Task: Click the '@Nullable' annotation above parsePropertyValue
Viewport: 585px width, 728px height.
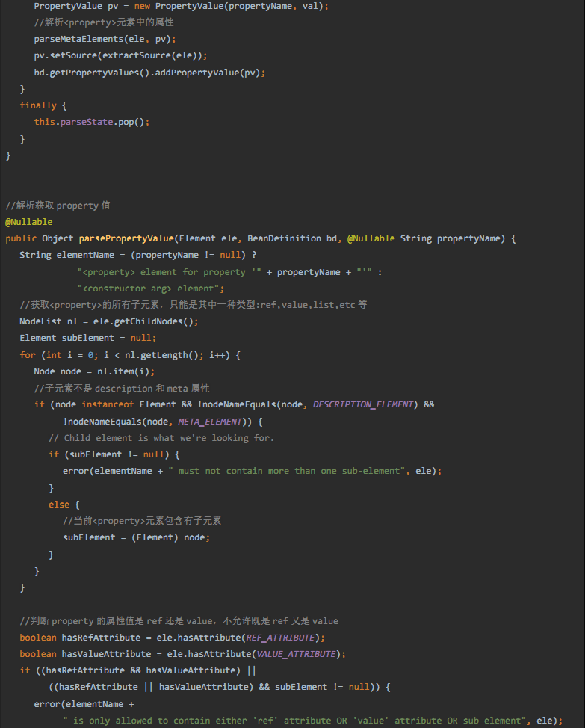Action: point(28,222)
